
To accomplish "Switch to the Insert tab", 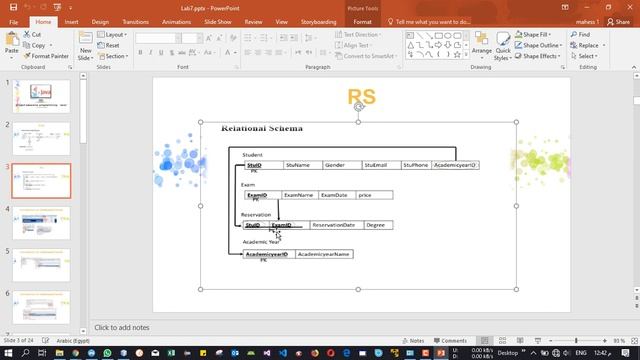I will [71, 22].
